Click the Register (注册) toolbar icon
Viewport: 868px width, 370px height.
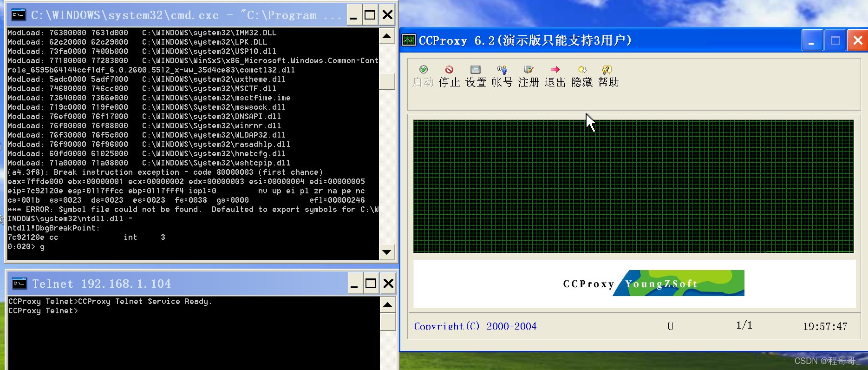coord(529,76)
